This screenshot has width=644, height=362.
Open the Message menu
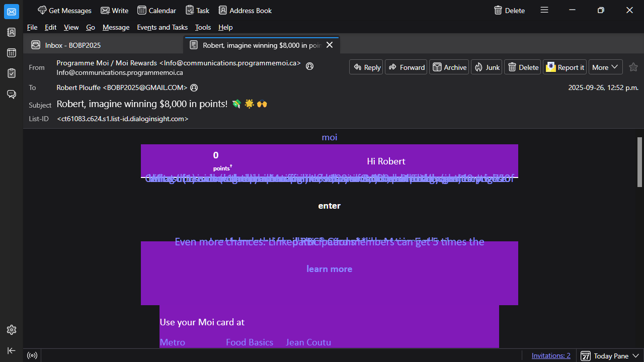coord(116,27)
